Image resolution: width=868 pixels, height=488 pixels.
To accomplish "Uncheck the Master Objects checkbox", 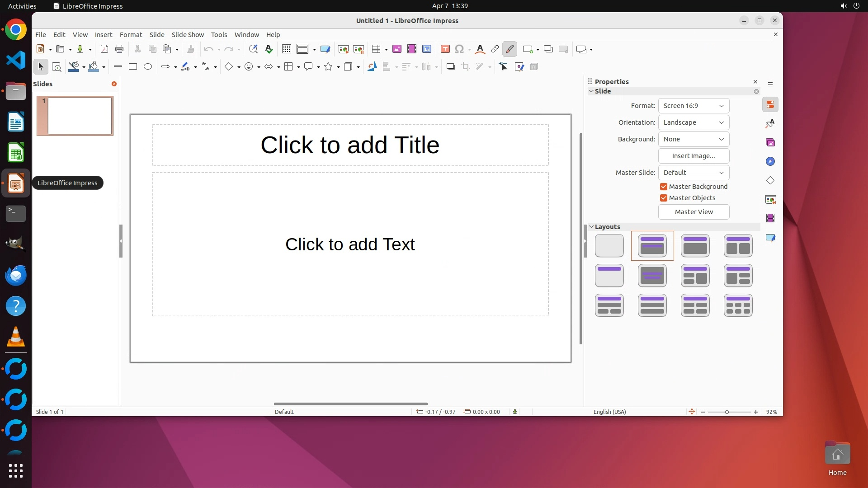I will [x=664, y=198].
